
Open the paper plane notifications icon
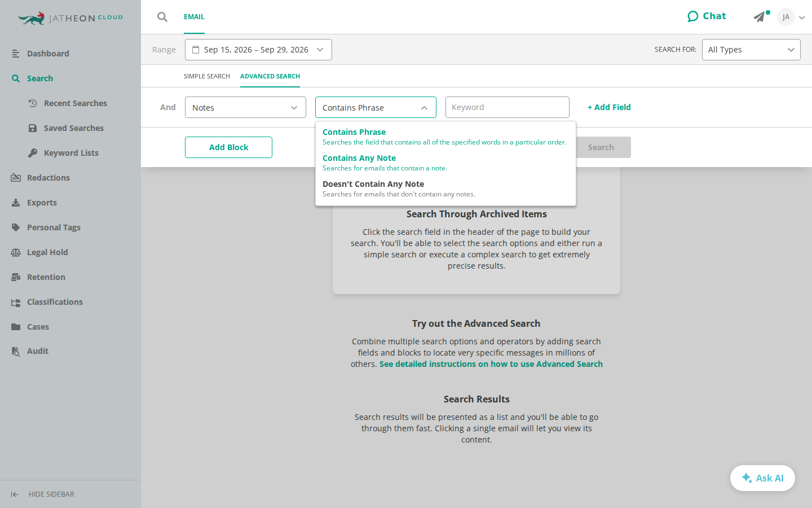760,17
